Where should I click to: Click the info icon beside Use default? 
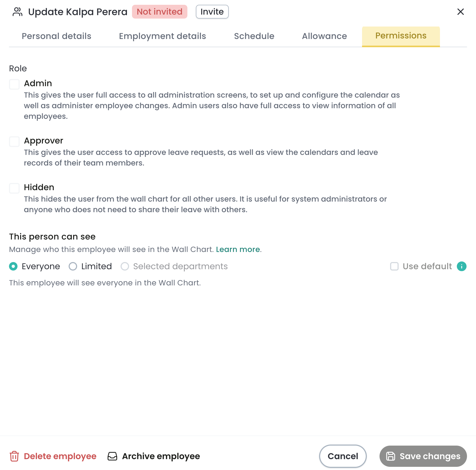(x=461, y=266)
